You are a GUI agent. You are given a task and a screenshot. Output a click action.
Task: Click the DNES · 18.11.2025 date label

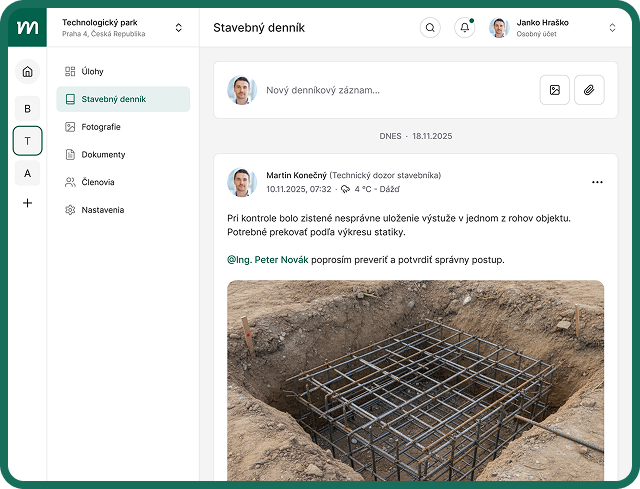point(416,136)
